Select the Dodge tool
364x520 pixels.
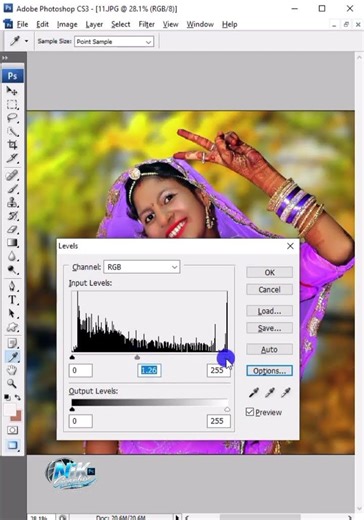pyautogui.click(x=12, y=269)
